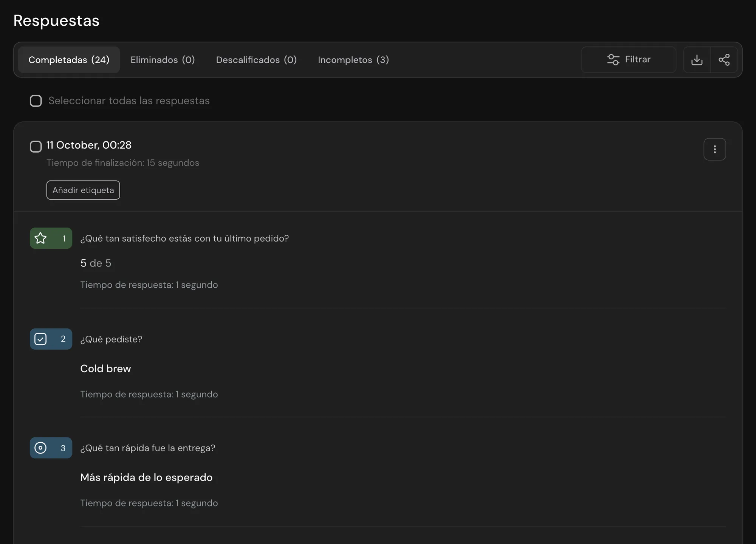Open the Eliminados (0) tab
756x544 pixels.
[163, 60]
